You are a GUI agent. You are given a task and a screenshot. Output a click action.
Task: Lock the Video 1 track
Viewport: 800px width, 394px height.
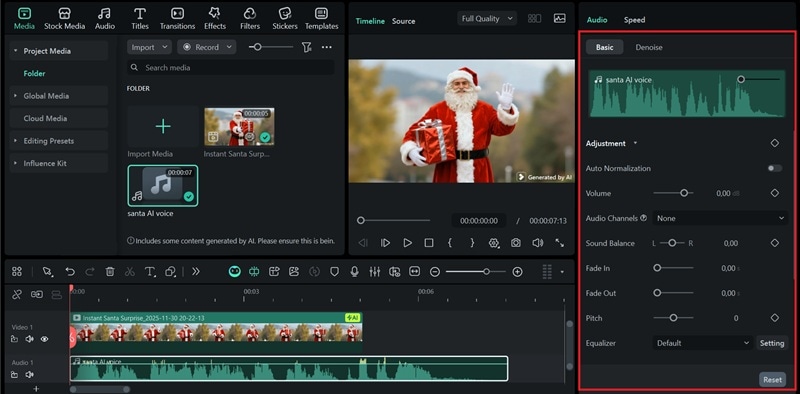coord(14,339)
